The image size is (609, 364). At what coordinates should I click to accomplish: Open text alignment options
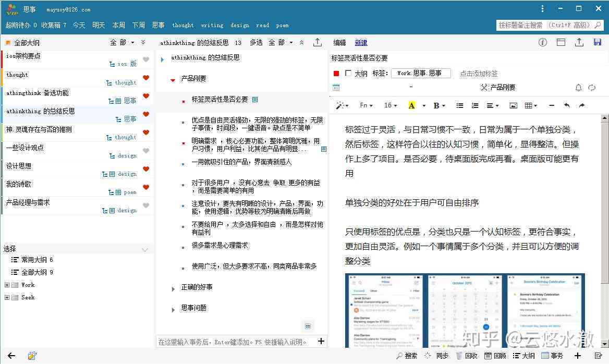(493, 105)
